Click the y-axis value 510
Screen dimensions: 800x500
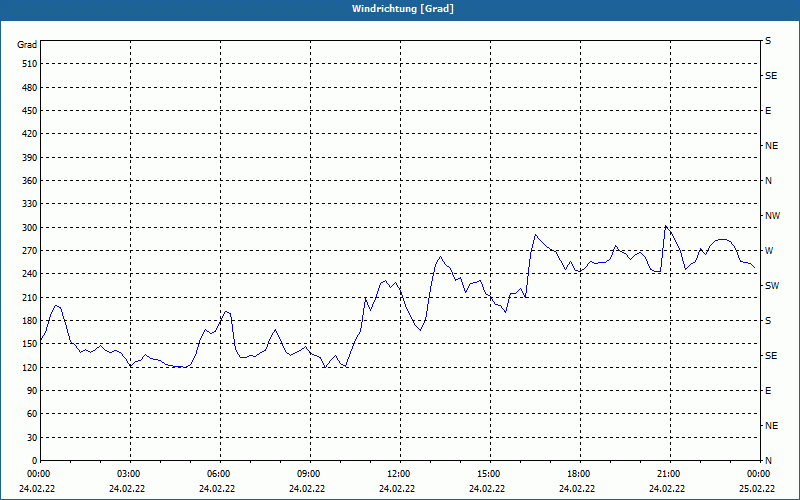[x=30, y=64]
